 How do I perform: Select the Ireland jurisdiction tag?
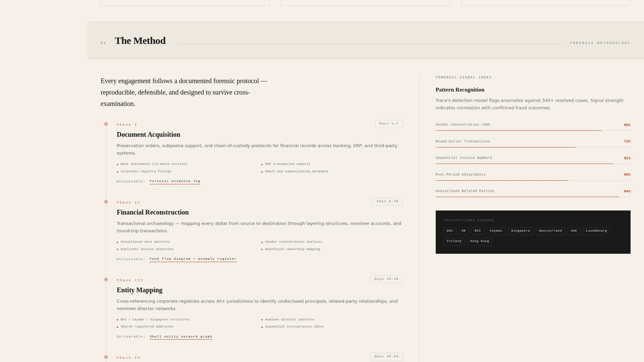454,241
